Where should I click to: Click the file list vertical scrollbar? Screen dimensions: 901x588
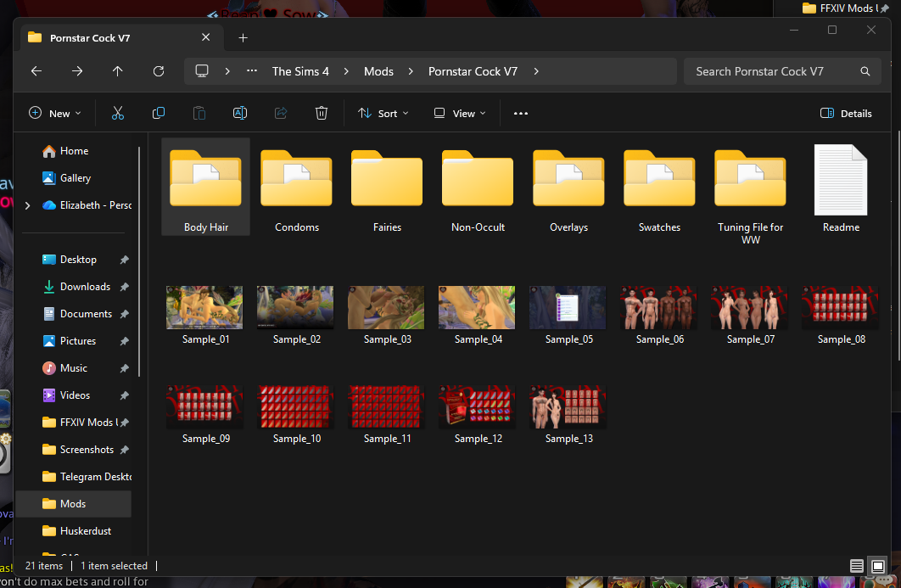click(x=898, y=245)
